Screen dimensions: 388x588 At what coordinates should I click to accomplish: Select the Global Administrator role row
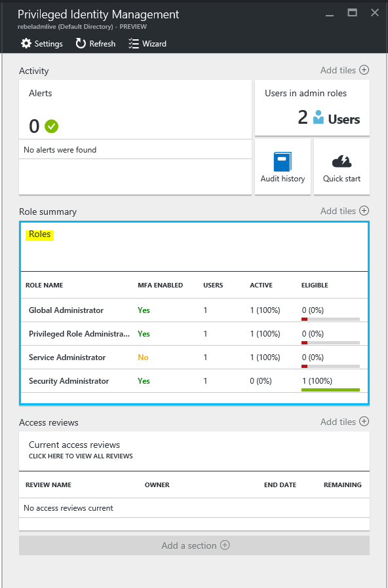click(194, 310)
